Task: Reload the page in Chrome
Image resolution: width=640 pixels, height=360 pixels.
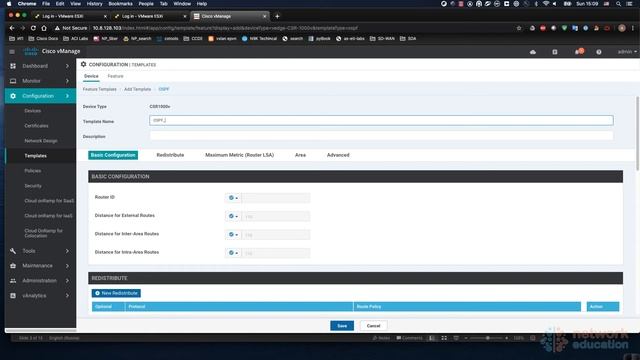Action: (x=33, y=28)
